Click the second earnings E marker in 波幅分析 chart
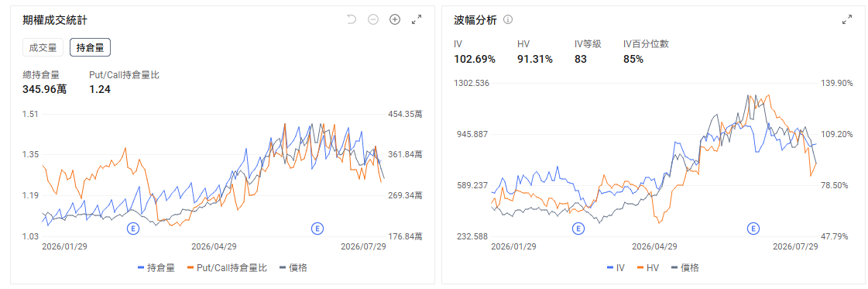This screenshot has height=289, width=868. click(x=753, y=228)
